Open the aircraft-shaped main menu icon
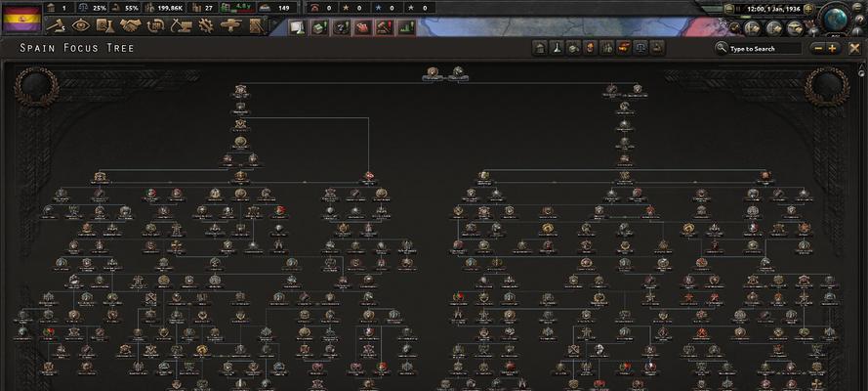Image resolution: width=868 pixels, height=391 pixels. [230, 25]
